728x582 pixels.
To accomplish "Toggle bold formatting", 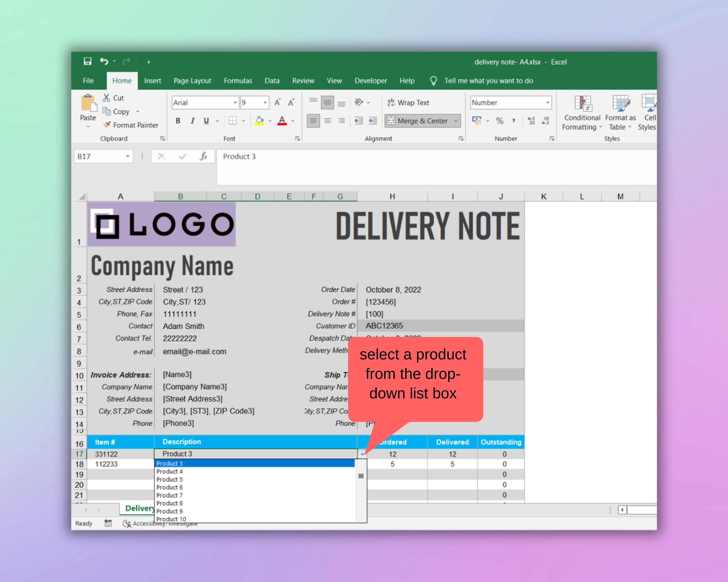I will click(x=178, y=121).
